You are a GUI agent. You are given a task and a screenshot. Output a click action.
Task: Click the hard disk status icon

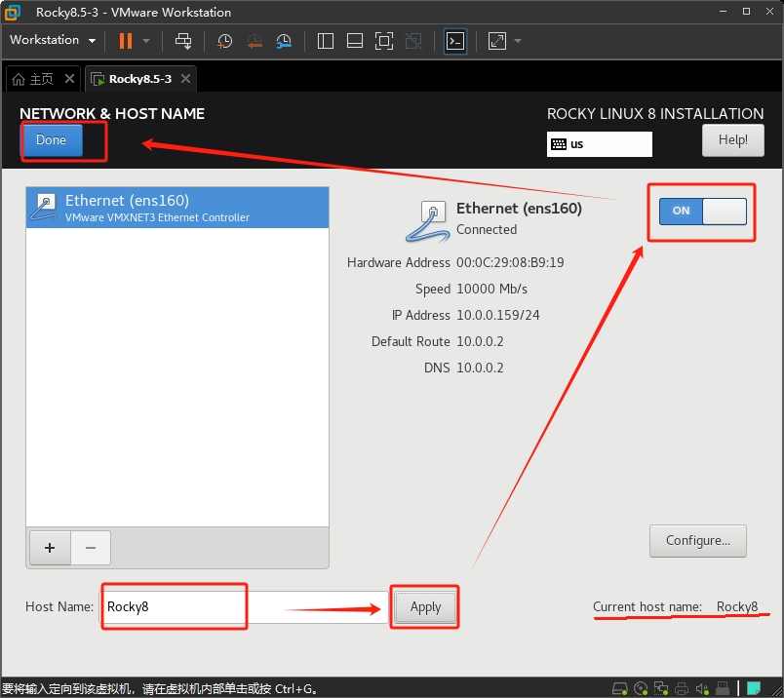(620, 689)
